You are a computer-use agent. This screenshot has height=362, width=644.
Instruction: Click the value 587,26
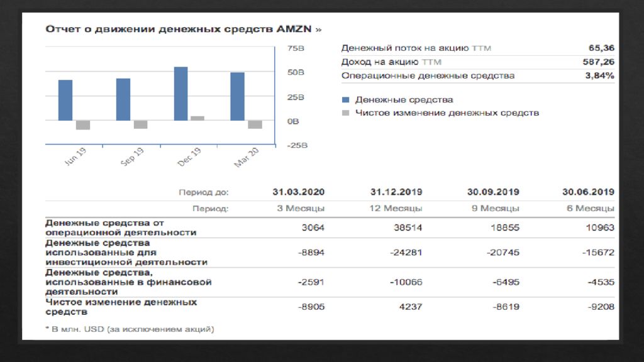tap(599, 62)
